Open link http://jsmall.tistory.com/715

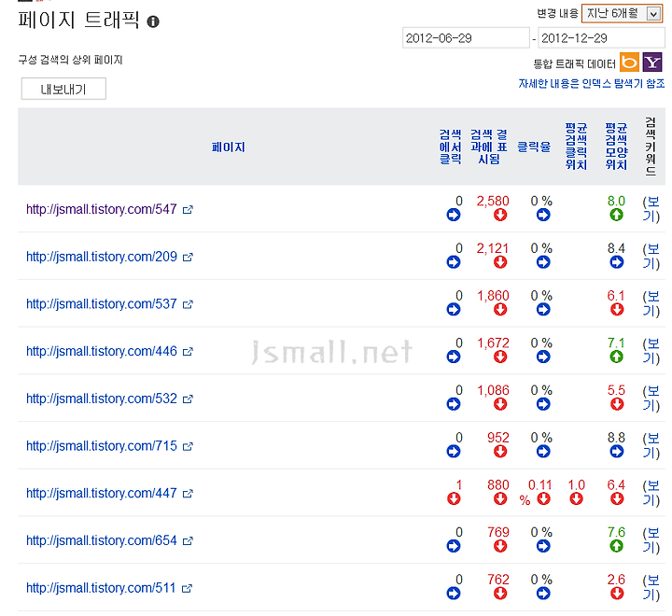click(x=102, y=446)
